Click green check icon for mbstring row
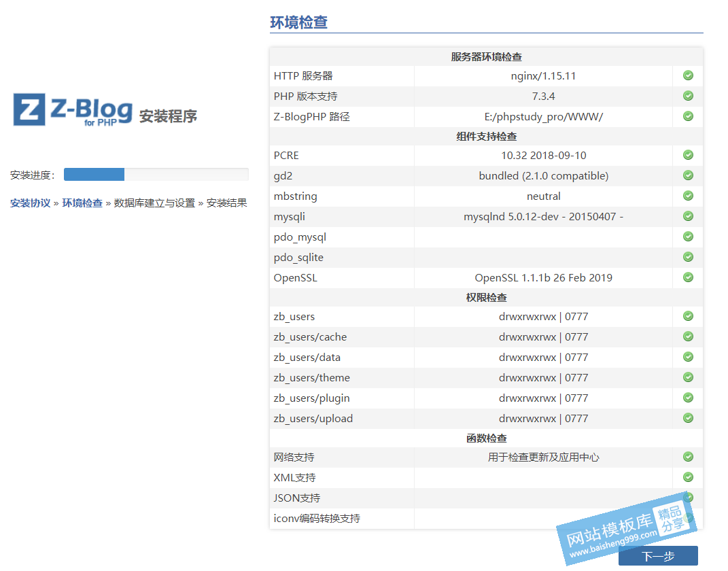This screenshot has height=571, width=728. tap(688, 196)
